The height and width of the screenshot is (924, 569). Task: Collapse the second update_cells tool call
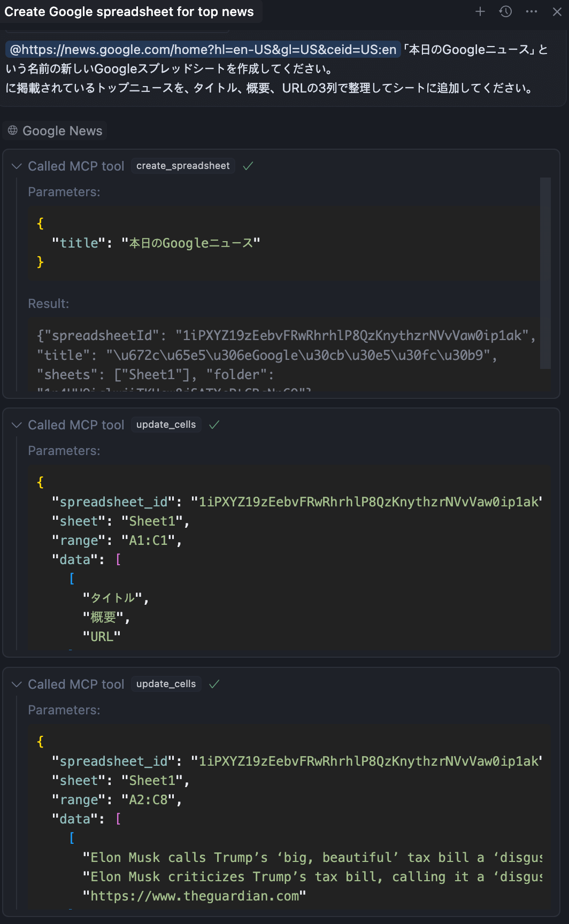(x=17, y=684)
